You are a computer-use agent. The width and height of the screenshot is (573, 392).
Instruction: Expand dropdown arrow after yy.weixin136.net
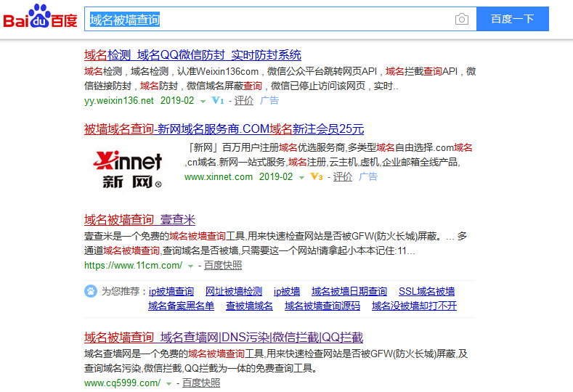pyautogui.click(x=203, y=102)
